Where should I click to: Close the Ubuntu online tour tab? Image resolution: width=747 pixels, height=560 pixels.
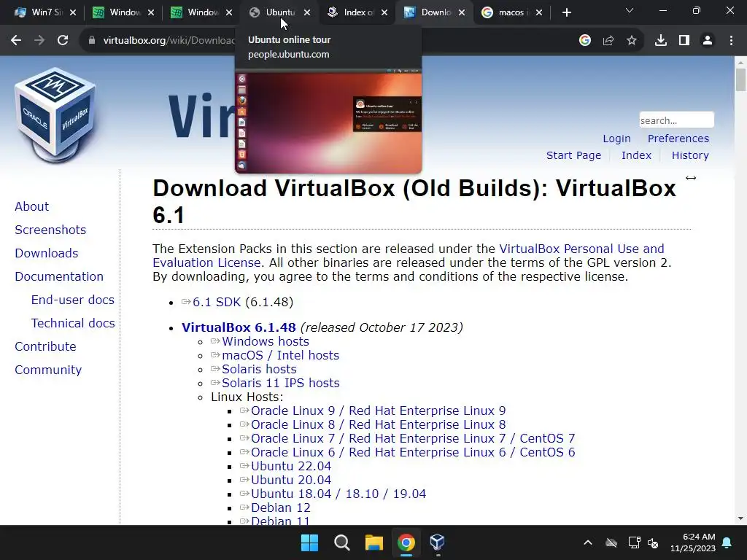coord(307,13)
